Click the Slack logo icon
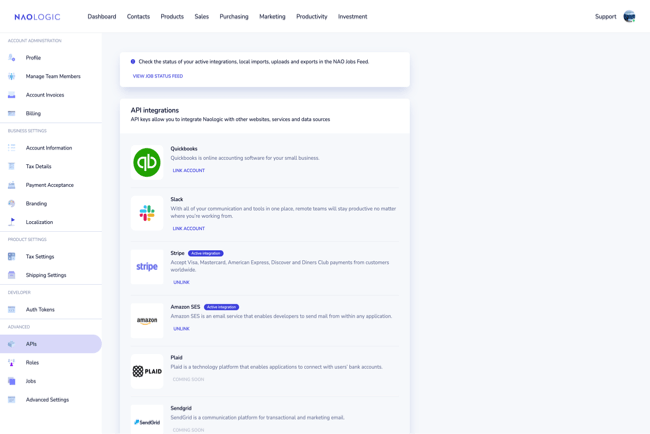Image resolution: width=650 pixels, height=434 pixels. [147, 213]
